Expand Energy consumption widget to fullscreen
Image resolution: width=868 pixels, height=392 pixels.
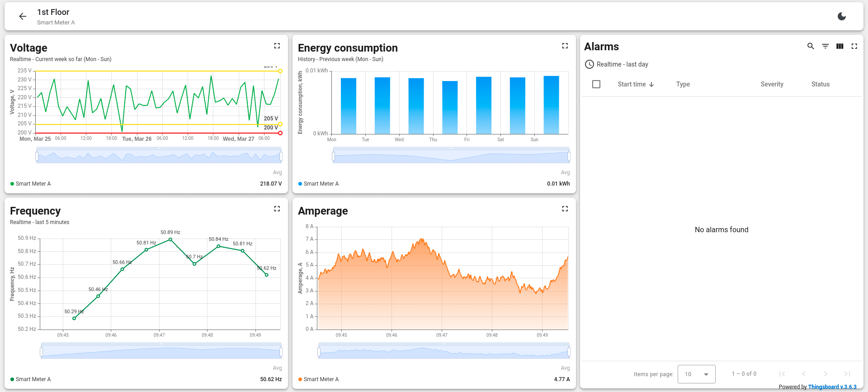565,46
